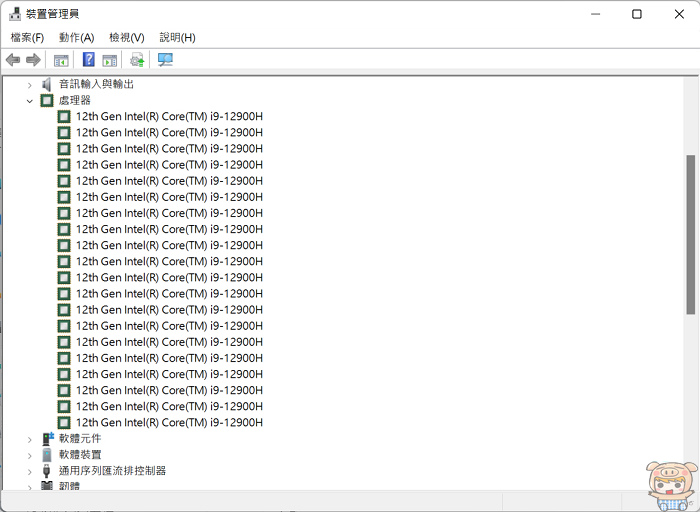Click the vertical scrollbar thumb of the device tree

(691, 234)
